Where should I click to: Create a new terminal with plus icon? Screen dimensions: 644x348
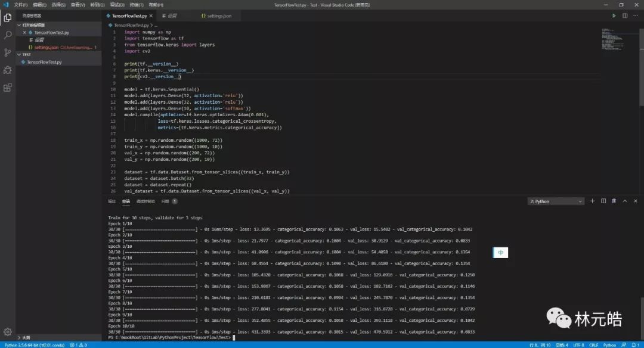coord(592,201)
